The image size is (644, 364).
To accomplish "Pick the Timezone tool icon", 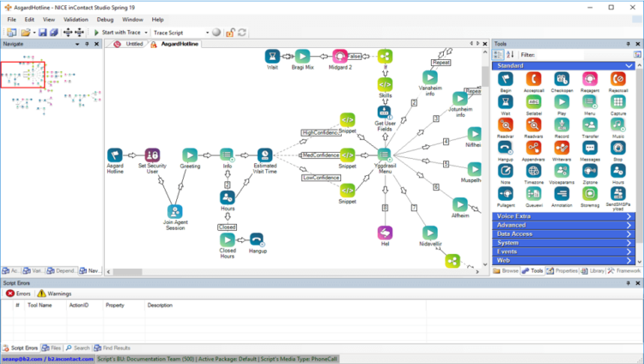I will [x=533, y=171].
